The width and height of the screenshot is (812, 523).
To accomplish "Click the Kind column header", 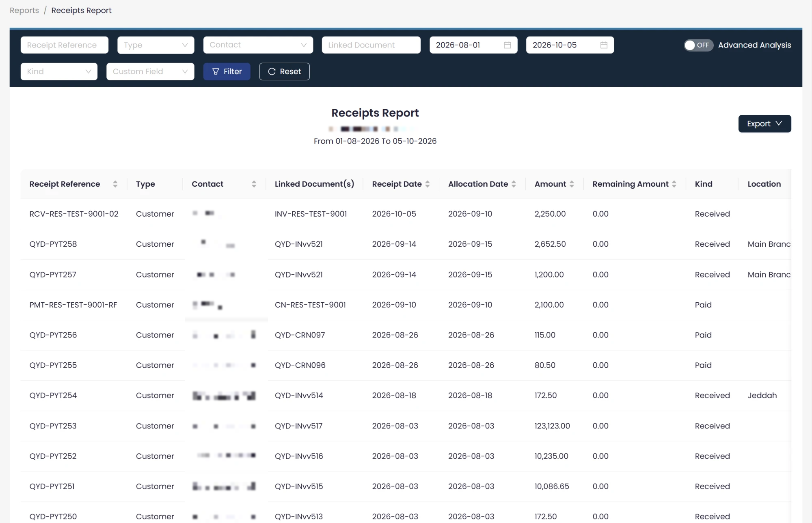I will pos(704,184).
